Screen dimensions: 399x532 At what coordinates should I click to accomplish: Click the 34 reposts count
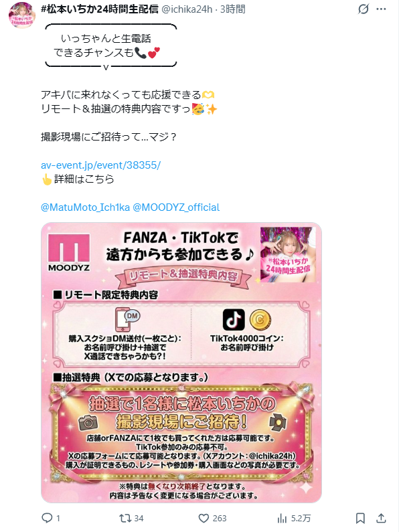click(x=139, y=519)
